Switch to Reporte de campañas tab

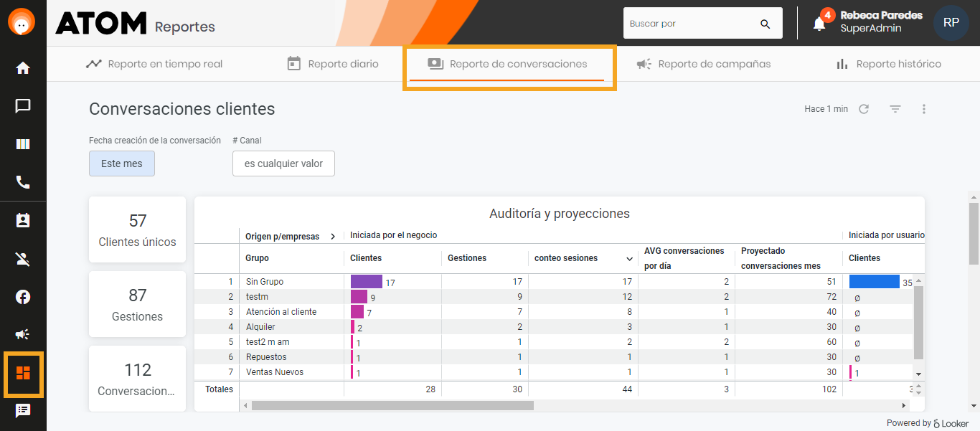[x=704, y=64]
